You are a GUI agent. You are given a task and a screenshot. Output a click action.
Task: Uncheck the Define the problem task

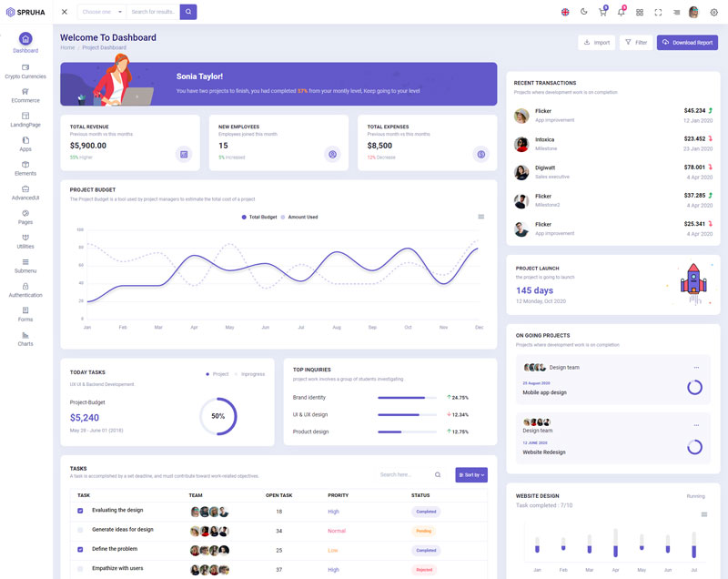pyautogui.click(x=80, y=550)
